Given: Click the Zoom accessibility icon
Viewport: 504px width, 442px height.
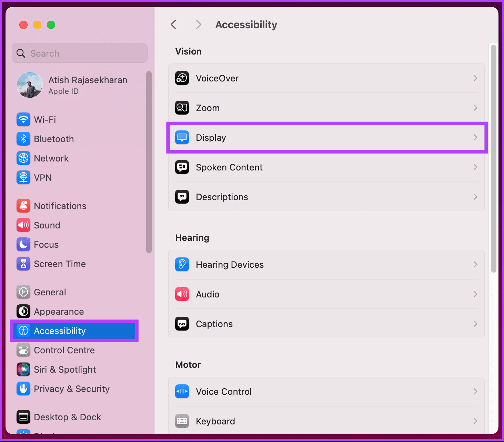Looking at the screenshot, I should [182, 108].
